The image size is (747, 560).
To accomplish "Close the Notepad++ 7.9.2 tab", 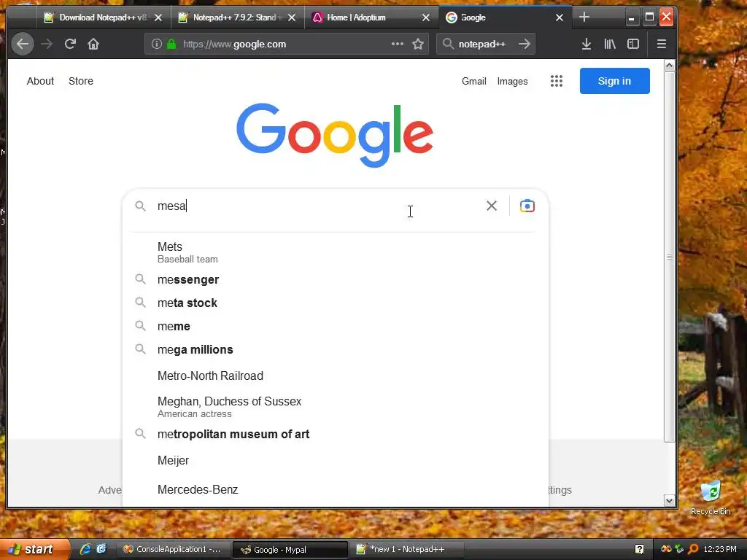I will tap(292, 17).
